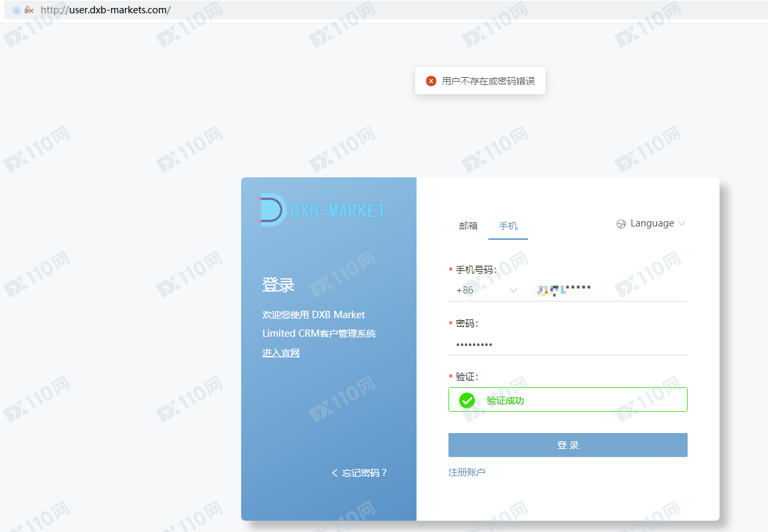
Task: Click the 登录 login button
Action: coord(567,445)
